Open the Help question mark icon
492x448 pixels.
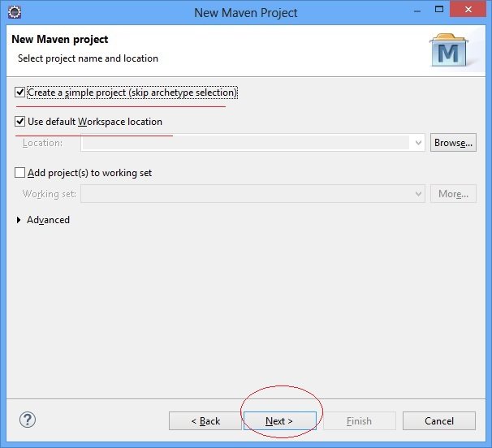28,420
